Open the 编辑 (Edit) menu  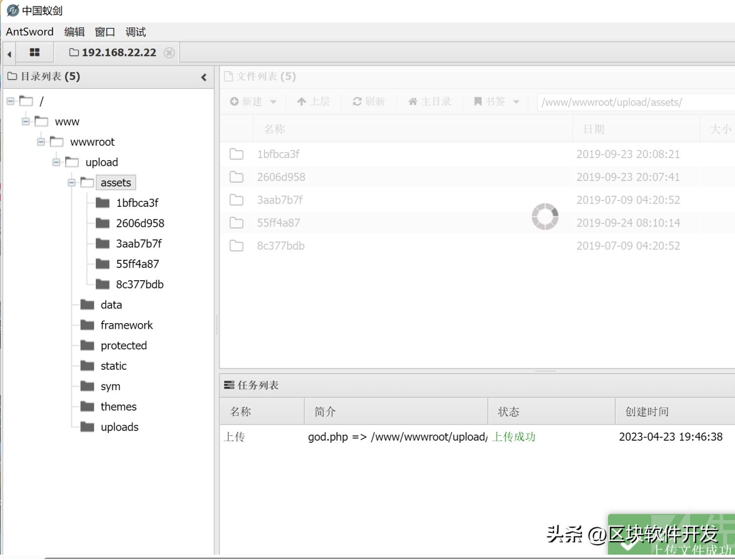(74, 32)
